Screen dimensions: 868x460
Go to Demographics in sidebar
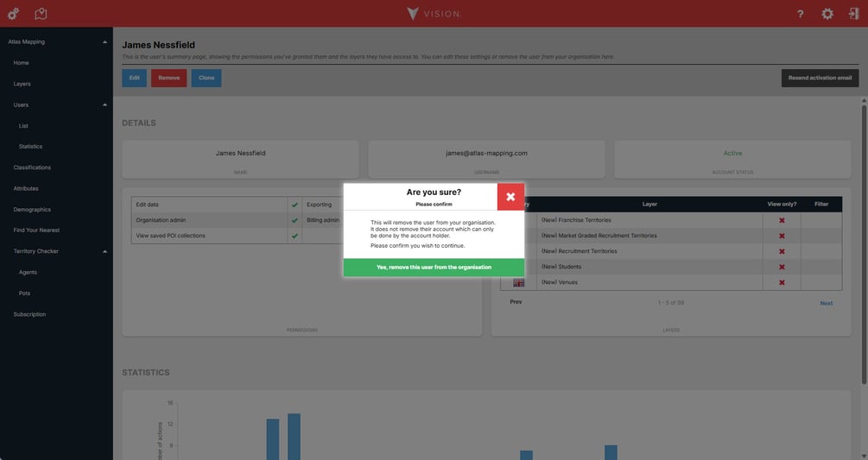pyautogui.click(x=32, y=210)
